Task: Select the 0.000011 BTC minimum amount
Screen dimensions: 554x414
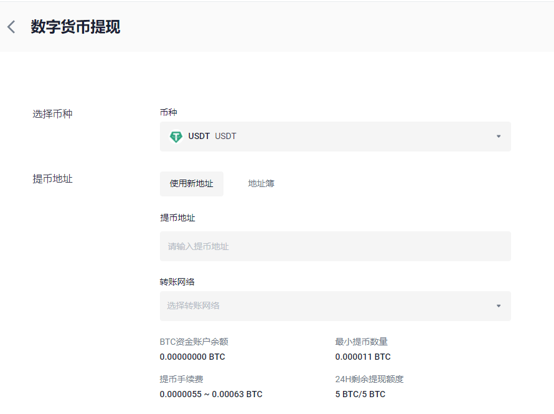Action: (363, 357)
